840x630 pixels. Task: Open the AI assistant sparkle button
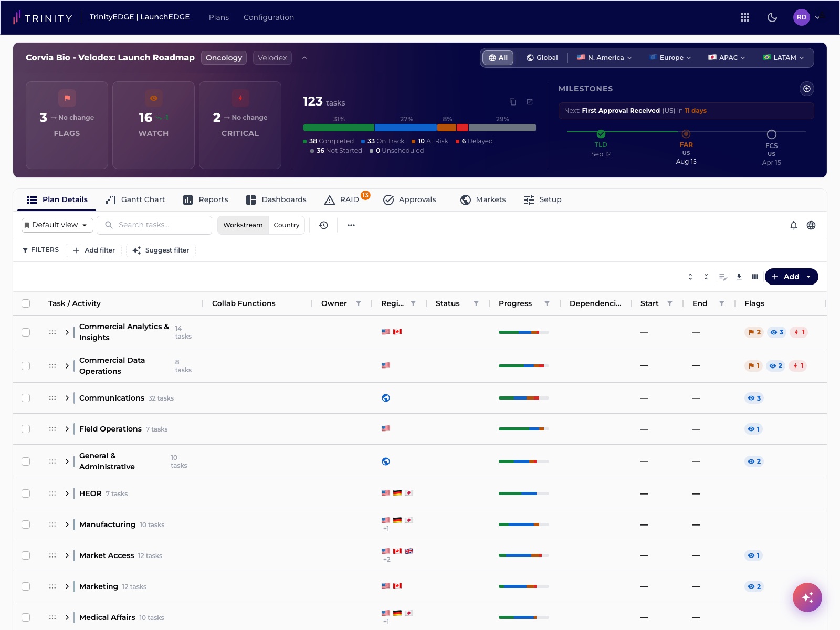click(x=807, y=597)
